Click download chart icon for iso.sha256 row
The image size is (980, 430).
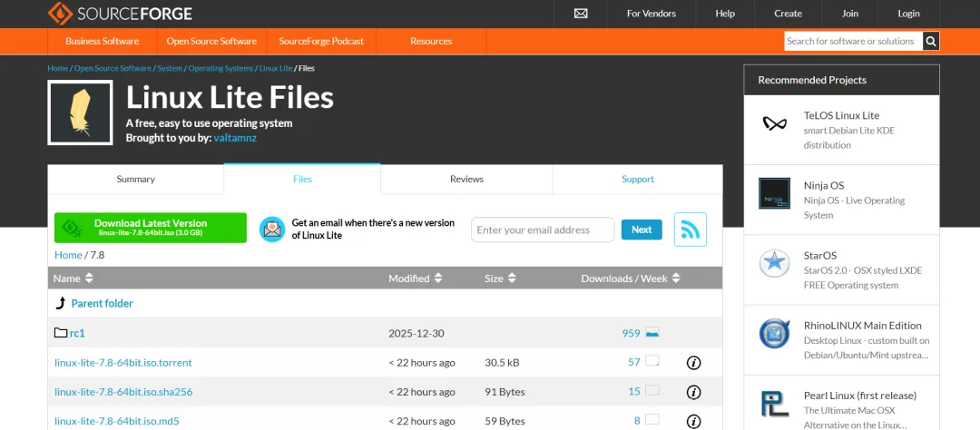click(652, 390)
